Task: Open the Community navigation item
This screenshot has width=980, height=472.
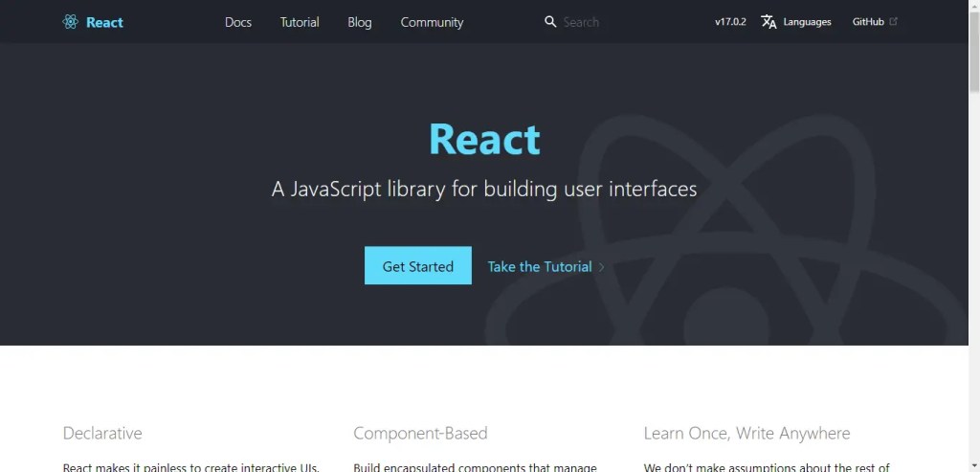Action: tap(432, 23)
